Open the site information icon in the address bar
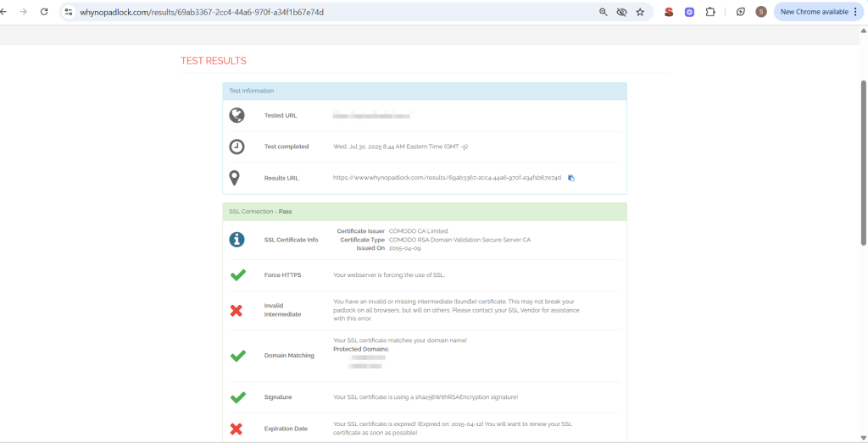Viewport: 868px width, 443px height. tap(69, 12)
